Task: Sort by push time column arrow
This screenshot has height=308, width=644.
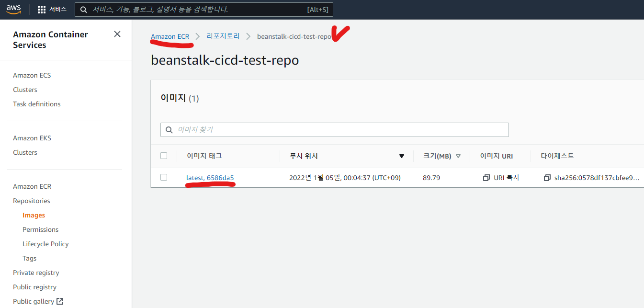Action: pos(402,156)
